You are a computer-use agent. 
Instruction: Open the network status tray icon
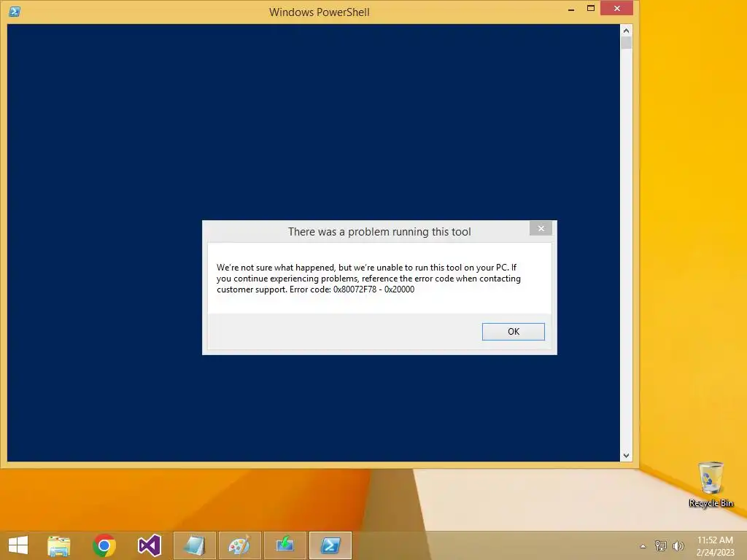pyautogui.click(x=660, y=545)
